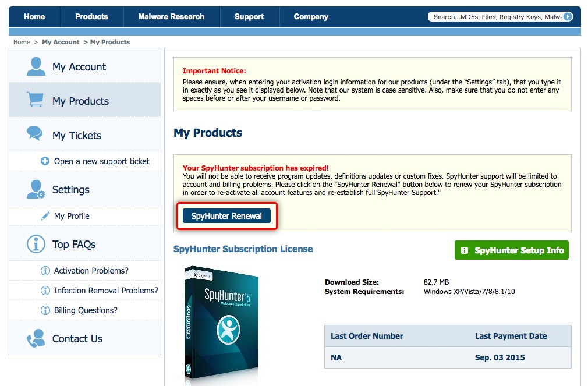
Task: Click the plus icon for new support ticket
Action: [45, 161]
